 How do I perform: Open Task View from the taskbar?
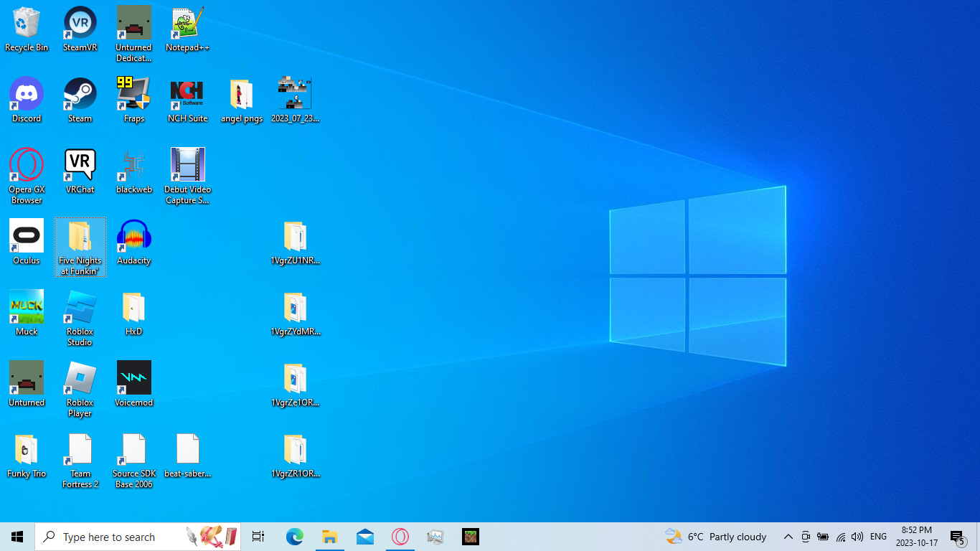pos(258,537)
